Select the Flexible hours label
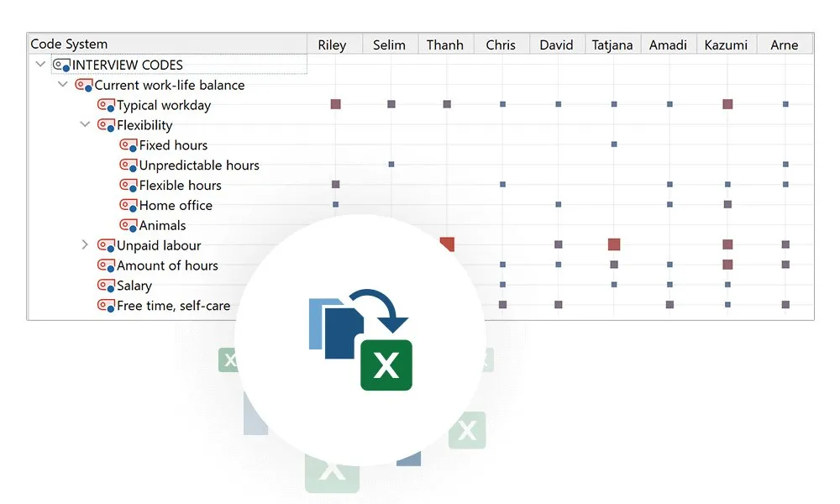This screenshot has width=840, height=504. point(180,186)
